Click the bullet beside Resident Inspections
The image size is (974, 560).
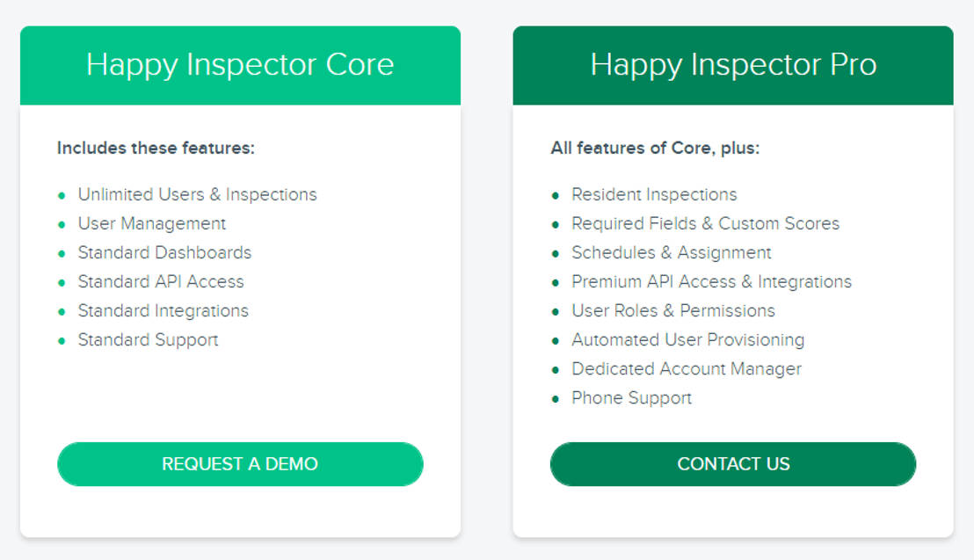pyautogui.click(x=556, y=194)
